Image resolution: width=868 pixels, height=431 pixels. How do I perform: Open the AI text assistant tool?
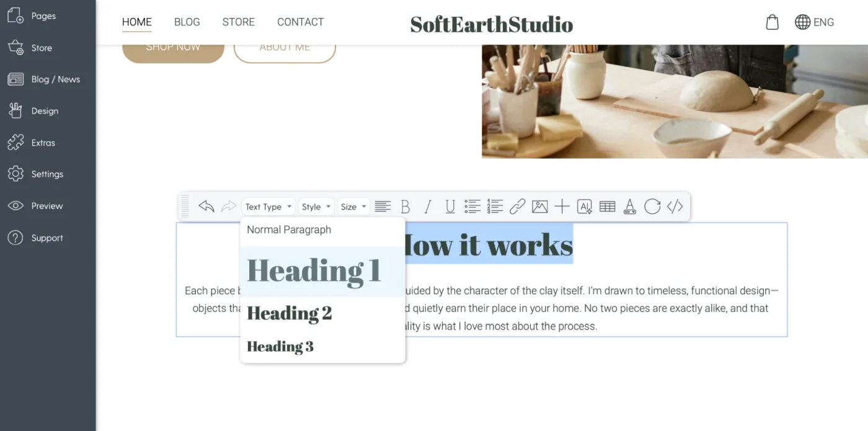pos(584,206)
